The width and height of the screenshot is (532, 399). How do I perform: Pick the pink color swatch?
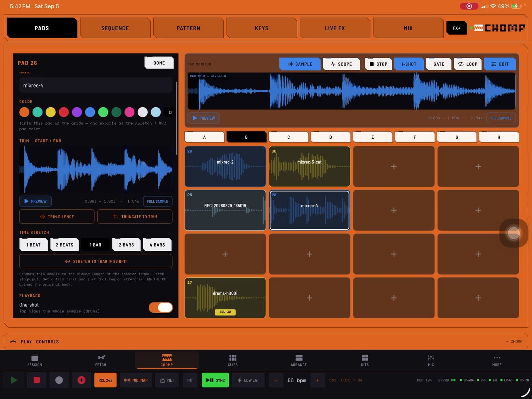point(129,112)
